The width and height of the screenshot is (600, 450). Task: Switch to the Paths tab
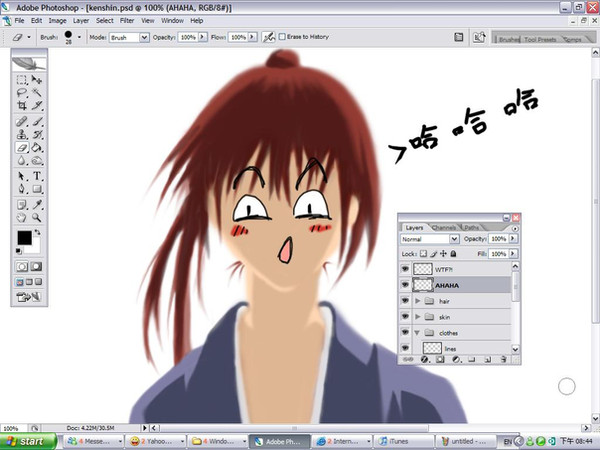pos(471,228)
